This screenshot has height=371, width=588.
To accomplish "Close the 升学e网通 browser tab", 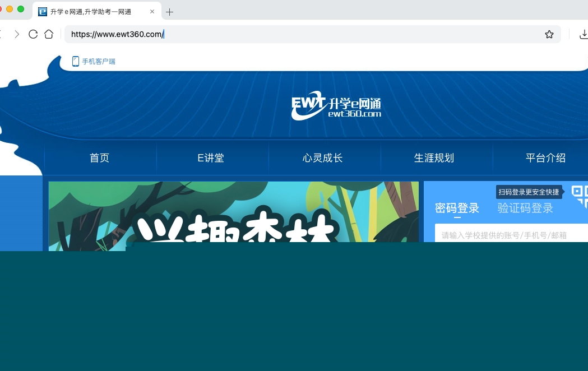I will tap(152, 11).
